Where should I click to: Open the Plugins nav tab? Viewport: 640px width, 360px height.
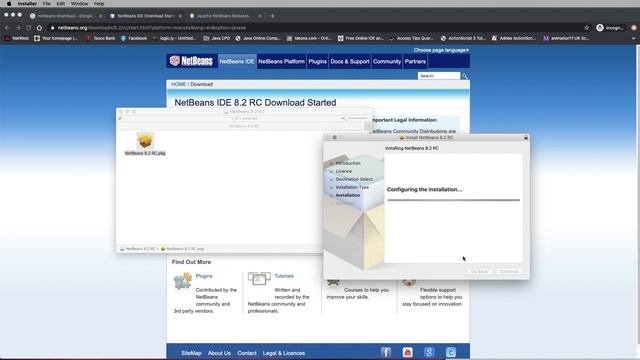pyautogui.click(x=318, y=62)
